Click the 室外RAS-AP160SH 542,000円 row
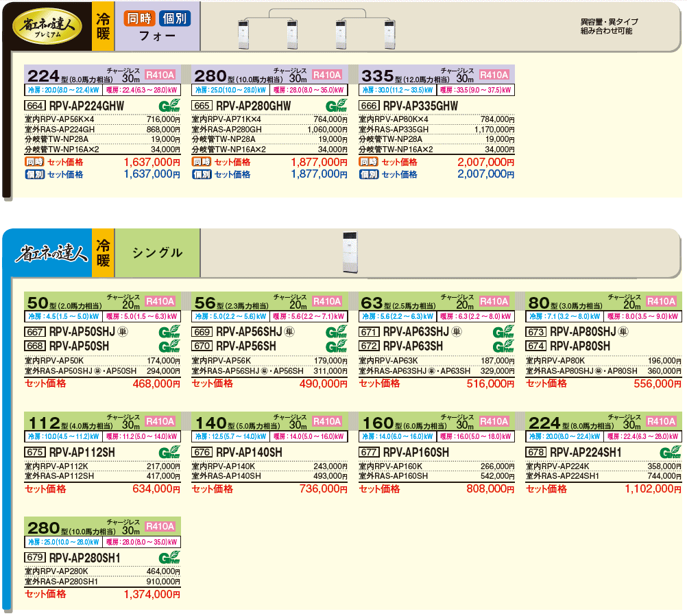The image size is (687, 616). [x=436, y=476]
